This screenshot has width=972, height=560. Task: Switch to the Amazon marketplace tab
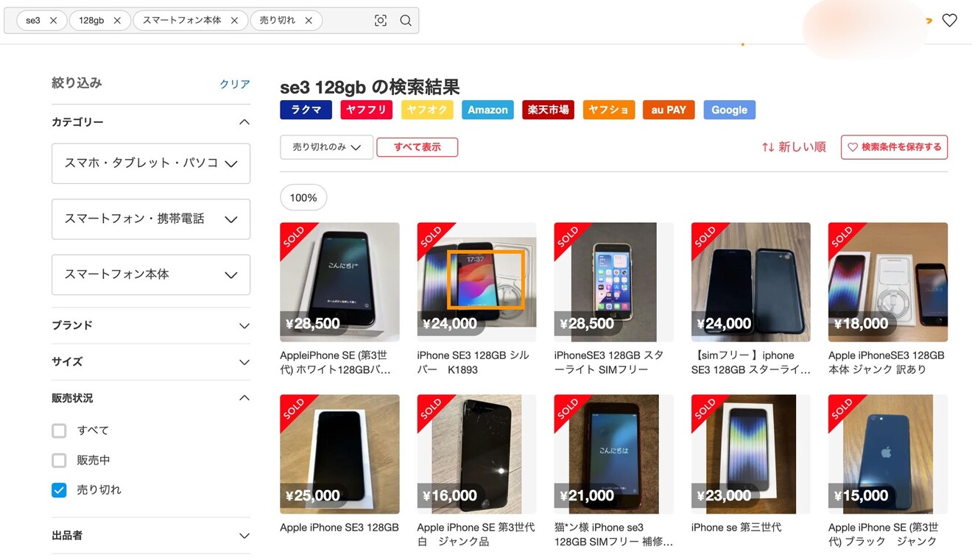pyautogui.click(x=487, y=110)
